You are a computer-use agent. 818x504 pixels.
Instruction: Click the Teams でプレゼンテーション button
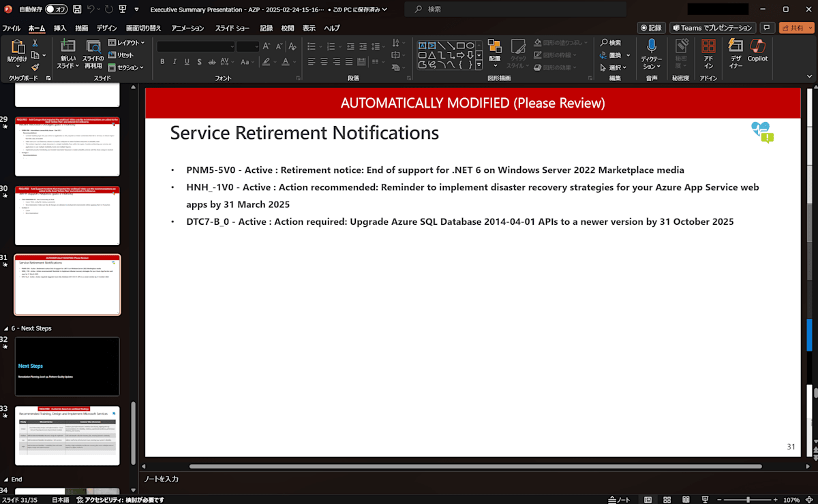(x=713, y=28)
